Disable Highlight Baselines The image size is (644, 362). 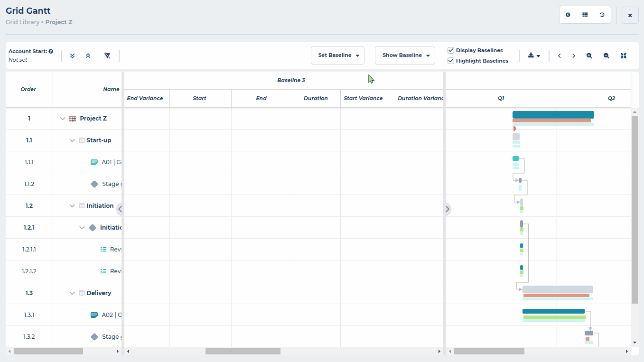coord(450,61)
